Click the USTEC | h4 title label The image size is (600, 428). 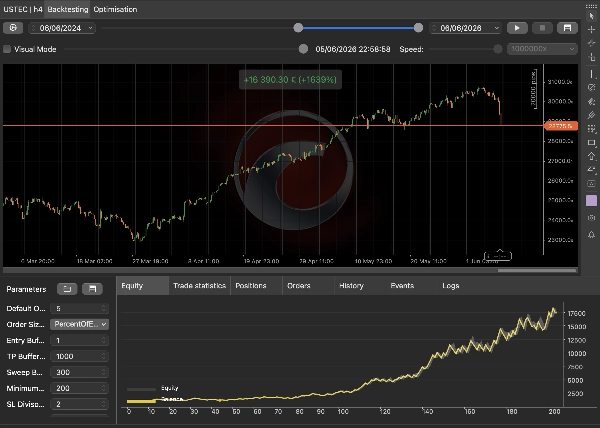(23, 9)
